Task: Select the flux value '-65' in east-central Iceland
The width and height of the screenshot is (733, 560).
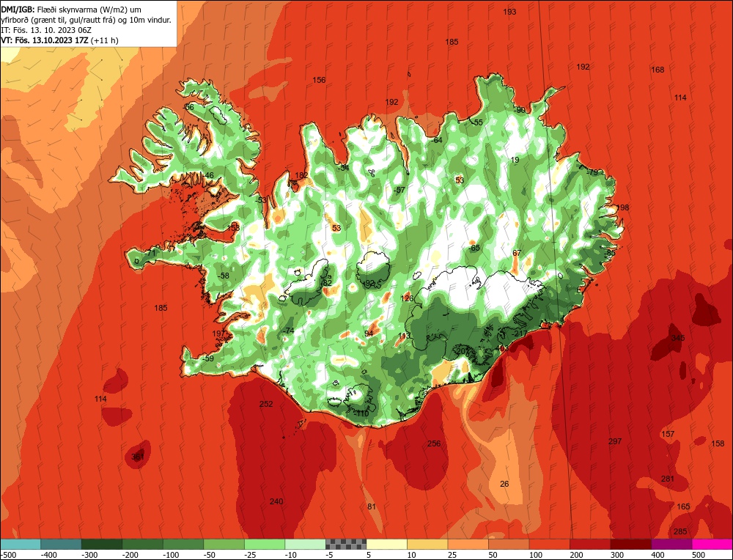Action: click(474, 248)
